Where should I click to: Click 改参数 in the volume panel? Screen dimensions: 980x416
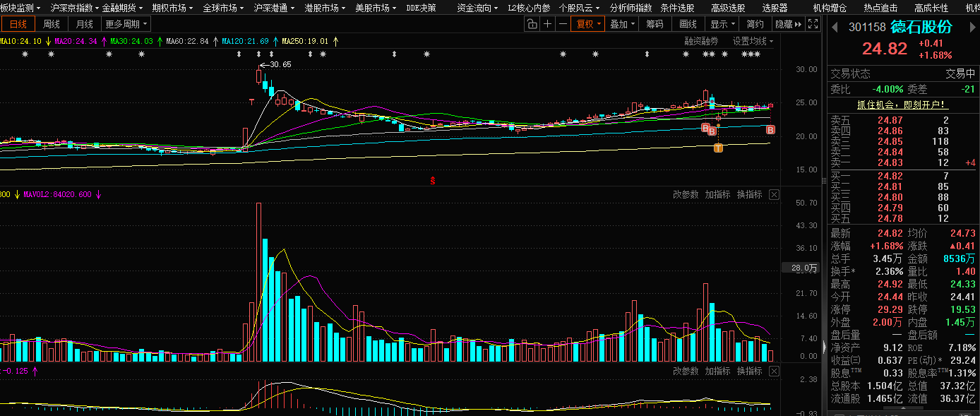[685, 194]
